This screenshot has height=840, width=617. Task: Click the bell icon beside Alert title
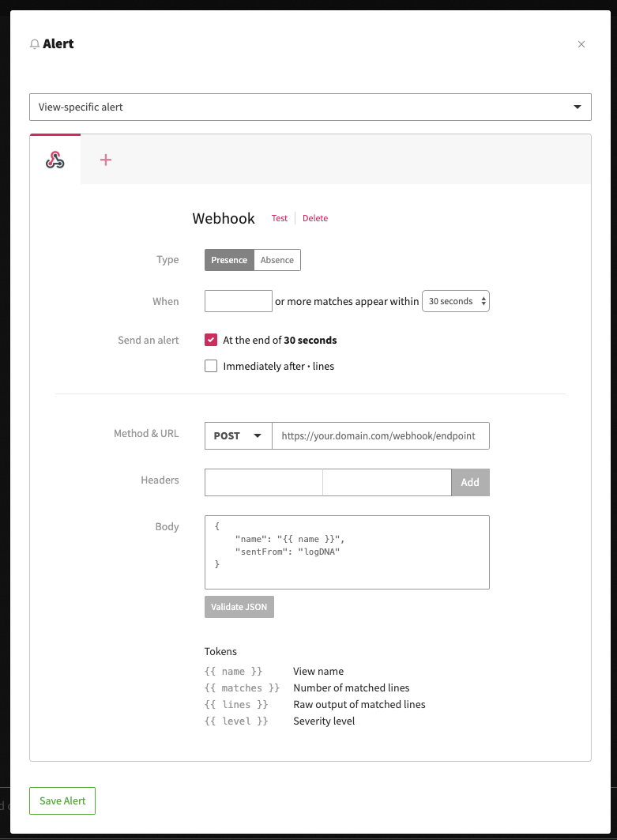click(x=35, y=44)
